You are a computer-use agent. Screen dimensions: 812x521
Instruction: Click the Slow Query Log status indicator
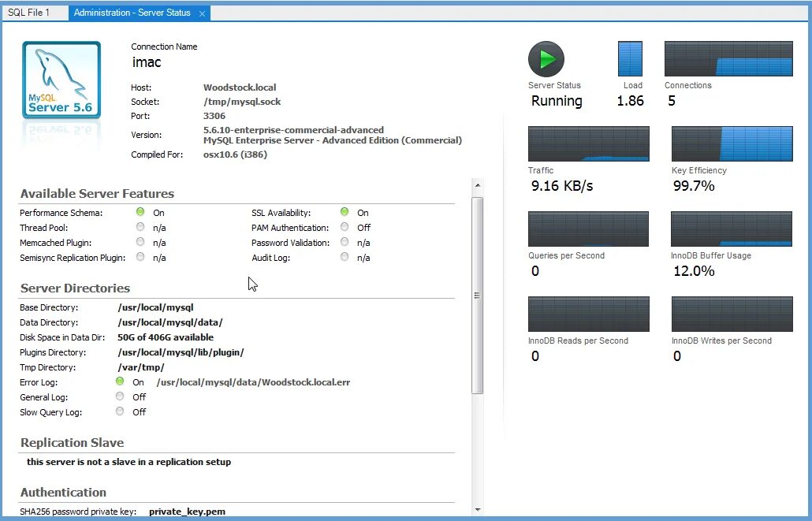(120, 411)
